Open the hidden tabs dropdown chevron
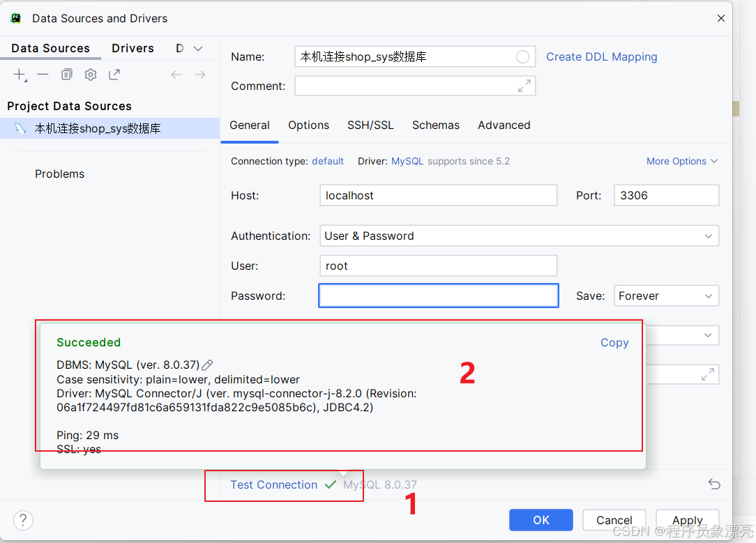The image size is (756, 543). point(197,49)
